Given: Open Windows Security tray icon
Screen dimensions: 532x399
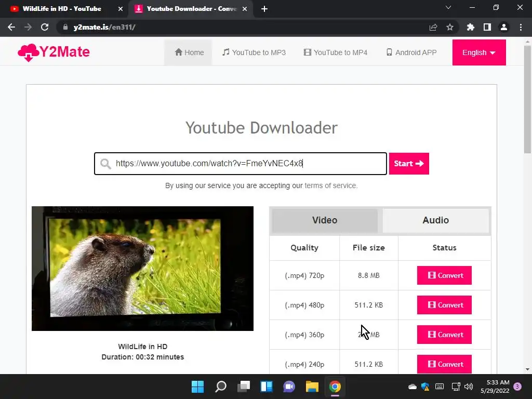Looking at the screenshot, I should (x=425, y=387).
